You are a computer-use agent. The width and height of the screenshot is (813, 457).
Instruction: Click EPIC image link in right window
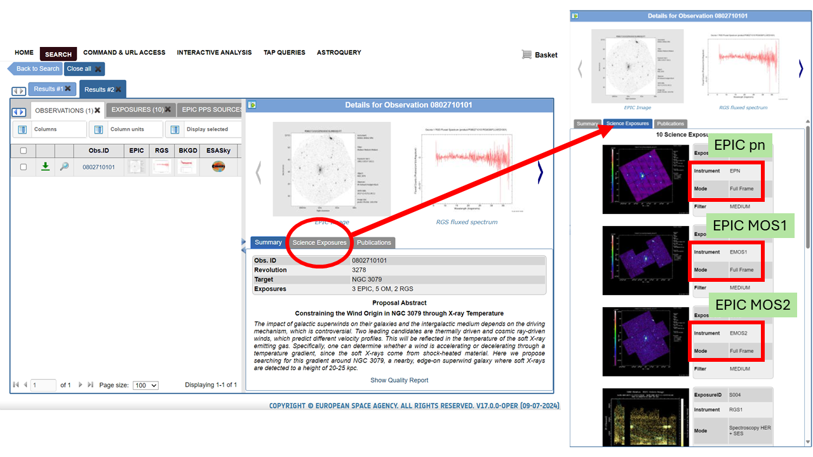637,107
